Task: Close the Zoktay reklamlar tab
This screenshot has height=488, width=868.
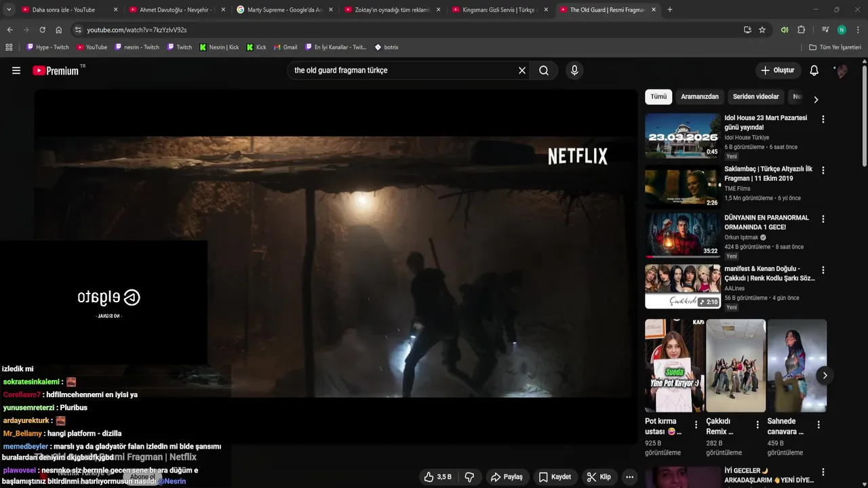Action: coord(438,9)
